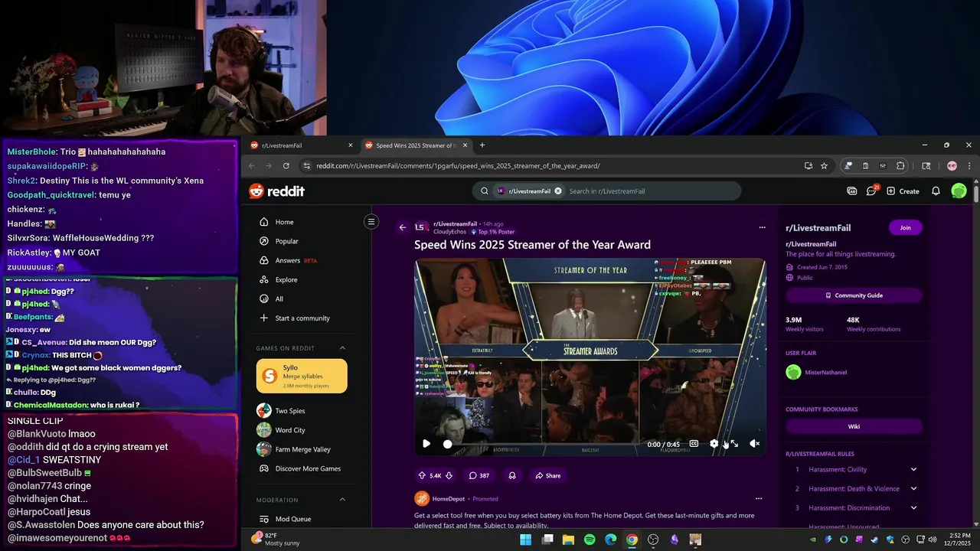
Task: Bookmark this page with the star
Action: 824,166
